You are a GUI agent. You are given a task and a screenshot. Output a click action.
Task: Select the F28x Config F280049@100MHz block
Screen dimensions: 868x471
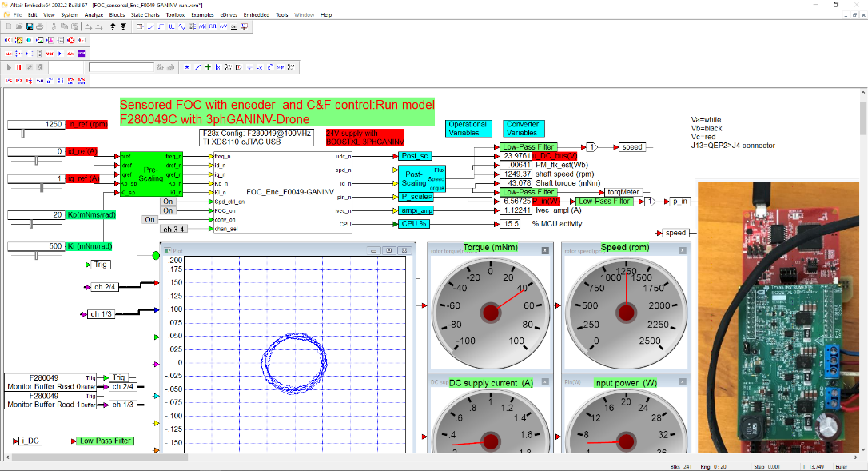point(257,138)
